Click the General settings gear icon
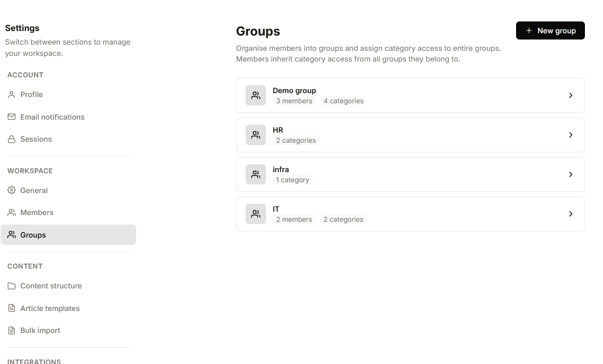603x364 pixels. (11, 190)
